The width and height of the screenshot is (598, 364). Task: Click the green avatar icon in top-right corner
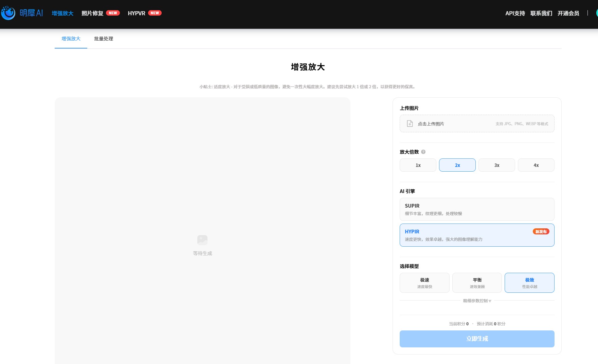point(596,13)
